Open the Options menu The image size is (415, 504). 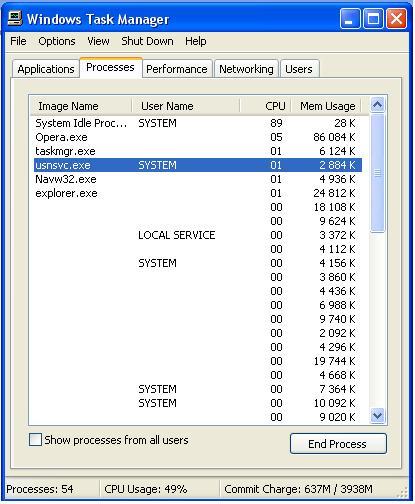click(x=57, y=41)
